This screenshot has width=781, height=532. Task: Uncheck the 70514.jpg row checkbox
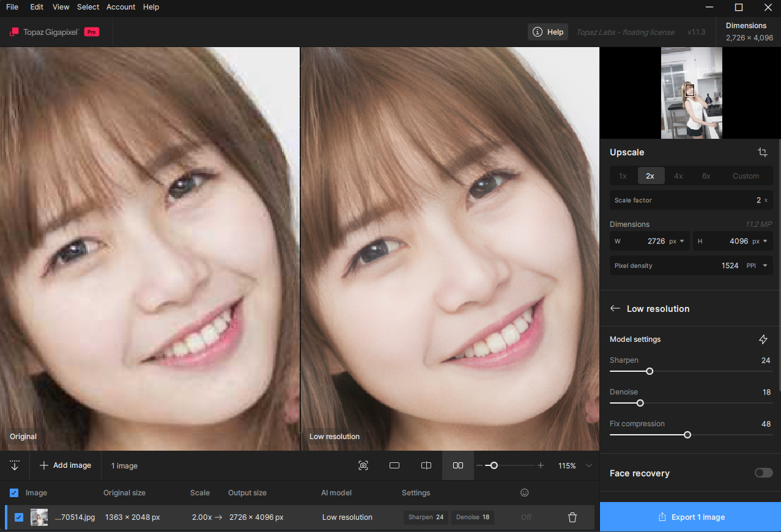coord(19,517)
